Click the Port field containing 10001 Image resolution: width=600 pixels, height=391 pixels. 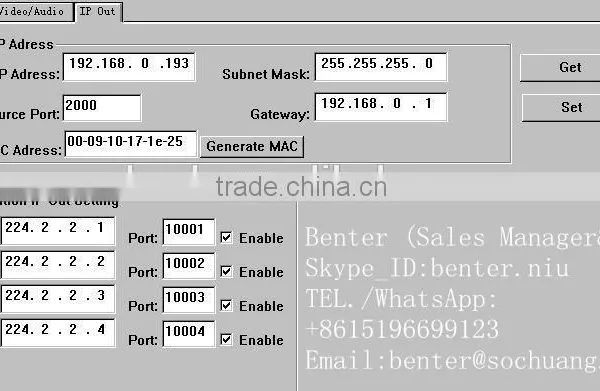[189, 231]
